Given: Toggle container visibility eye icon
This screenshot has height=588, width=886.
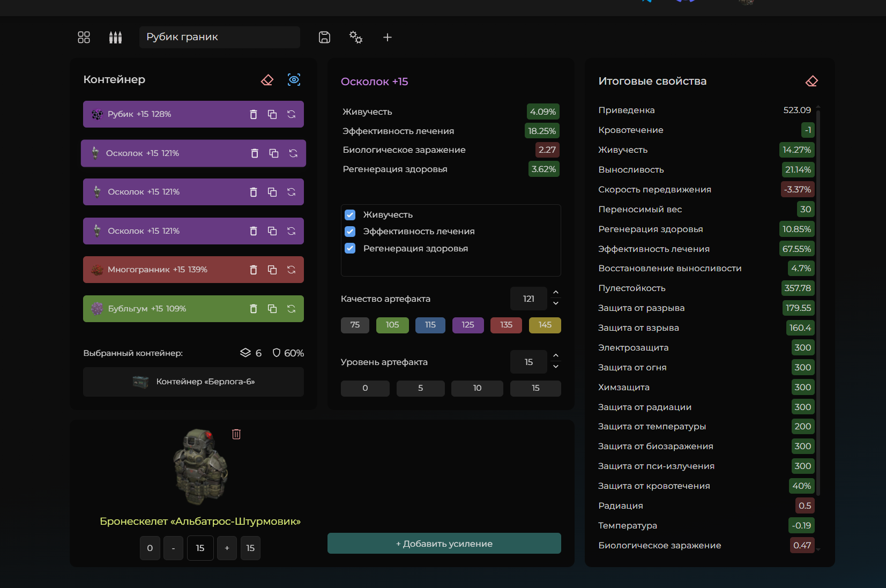Looking at the screenshot, I should 294,80.
